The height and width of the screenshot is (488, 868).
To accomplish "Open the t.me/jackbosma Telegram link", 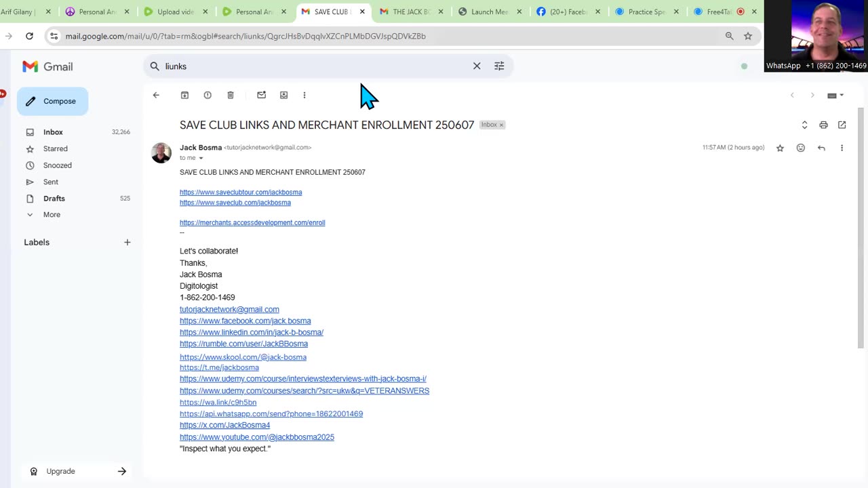I will click(219, 368).
